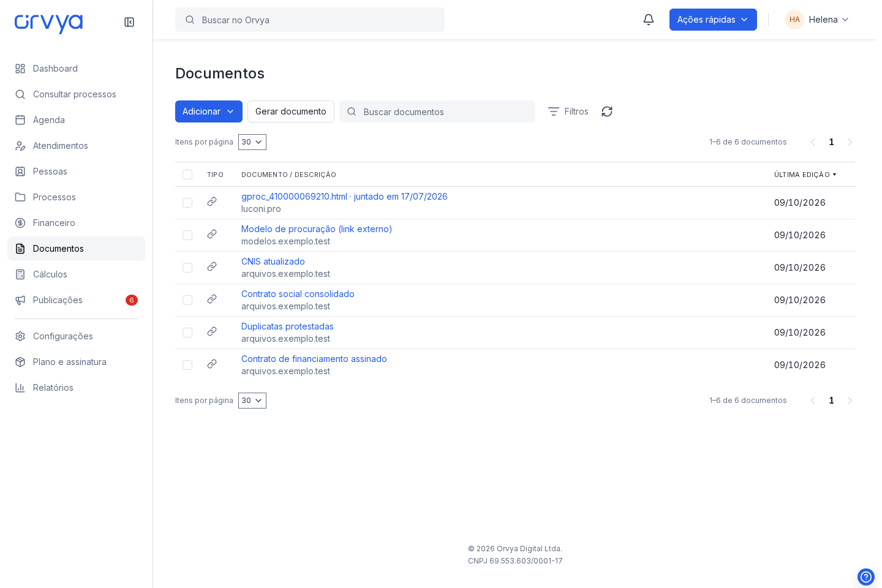
Task: Click the HA user avatar
Action: click(x=794, y=20)
